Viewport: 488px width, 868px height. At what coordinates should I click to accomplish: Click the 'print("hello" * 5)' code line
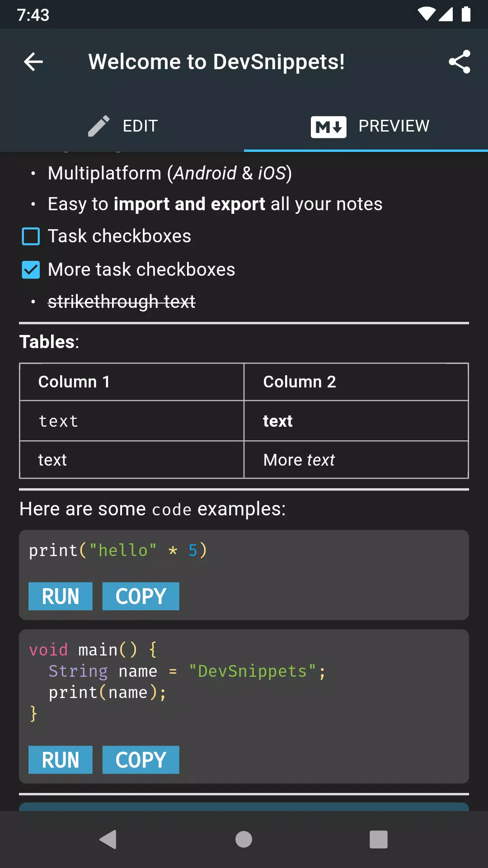[118, 551]
